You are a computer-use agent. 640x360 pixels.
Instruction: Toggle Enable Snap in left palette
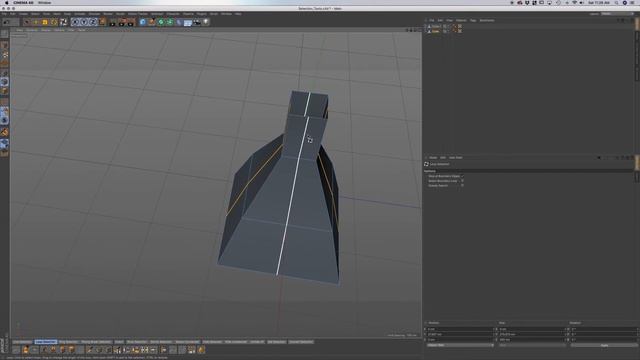coord(4,132)
